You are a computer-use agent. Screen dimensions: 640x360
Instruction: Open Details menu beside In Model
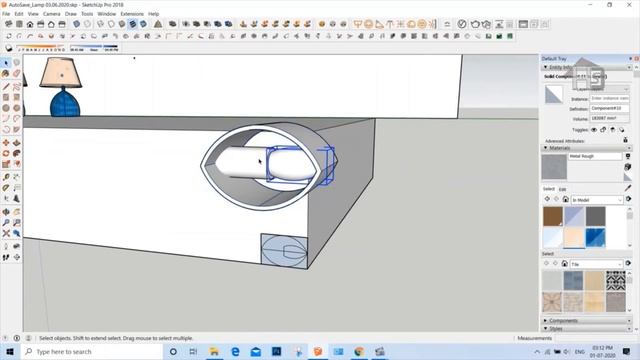pos(629,199)
